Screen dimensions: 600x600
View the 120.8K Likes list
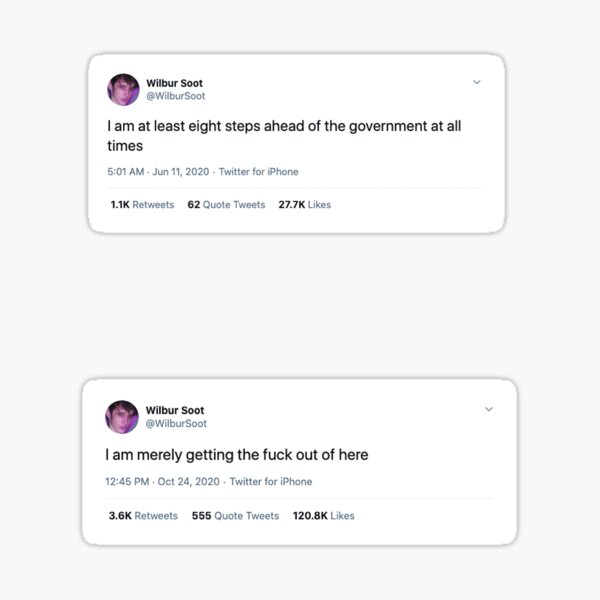(x=323, y=516)
